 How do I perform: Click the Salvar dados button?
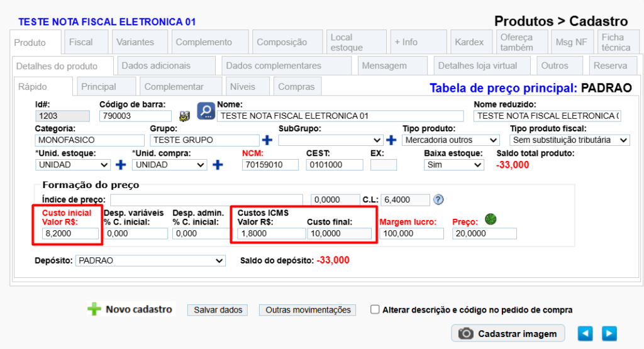click(218, 310)
